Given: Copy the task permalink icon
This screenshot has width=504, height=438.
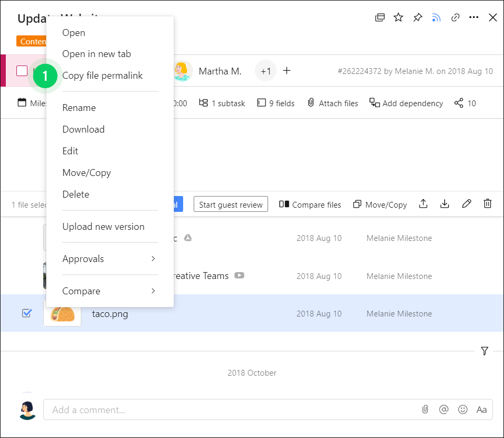Looking at the screenshot, I should point(455,17).
